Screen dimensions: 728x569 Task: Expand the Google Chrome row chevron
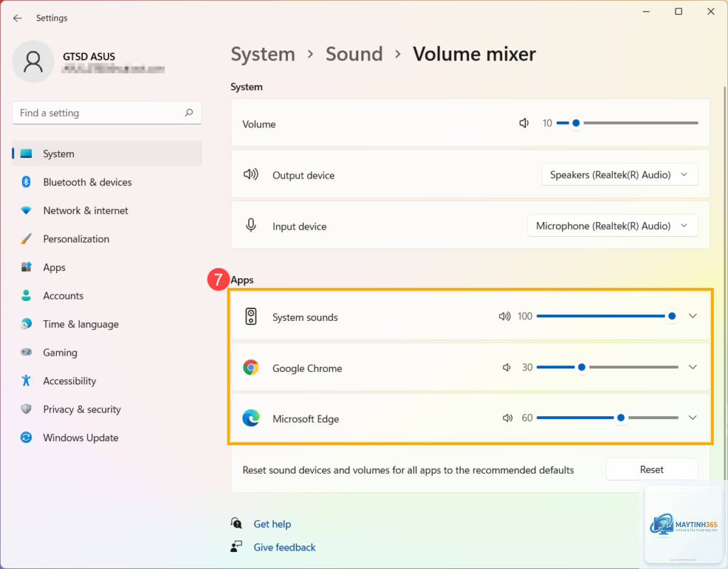click(692, 368)
